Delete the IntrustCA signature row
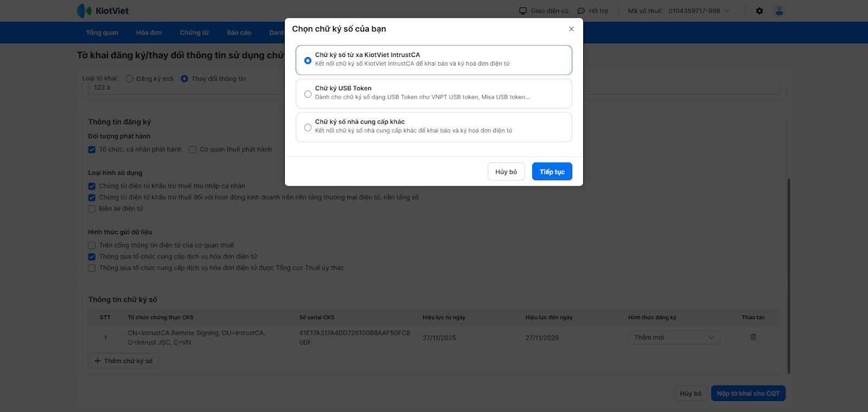 [753, 337]
